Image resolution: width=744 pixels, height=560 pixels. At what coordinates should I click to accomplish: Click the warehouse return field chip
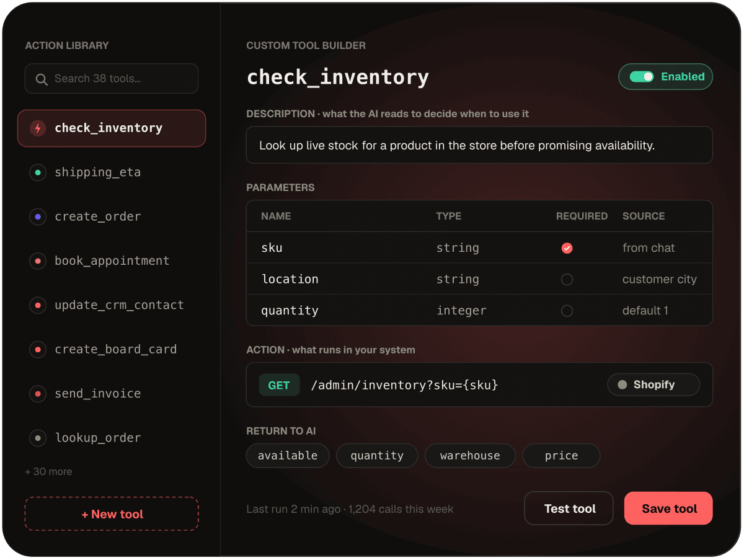click(x=470, y=456)
